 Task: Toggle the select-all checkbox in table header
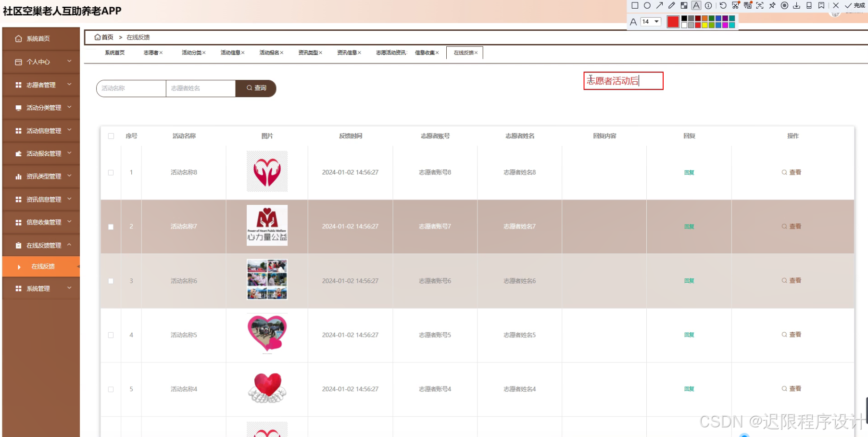(x=111, y=136)
